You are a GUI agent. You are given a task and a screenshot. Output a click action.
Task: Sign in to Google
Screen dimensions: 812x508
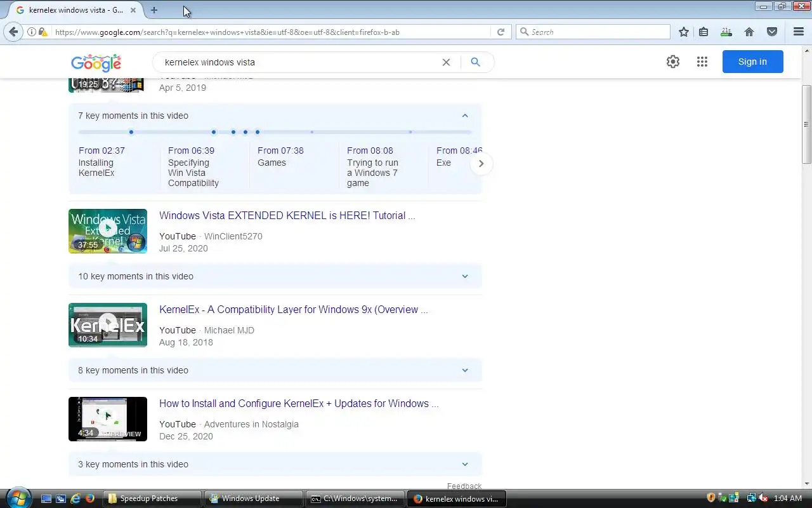[x=752, y=62]
